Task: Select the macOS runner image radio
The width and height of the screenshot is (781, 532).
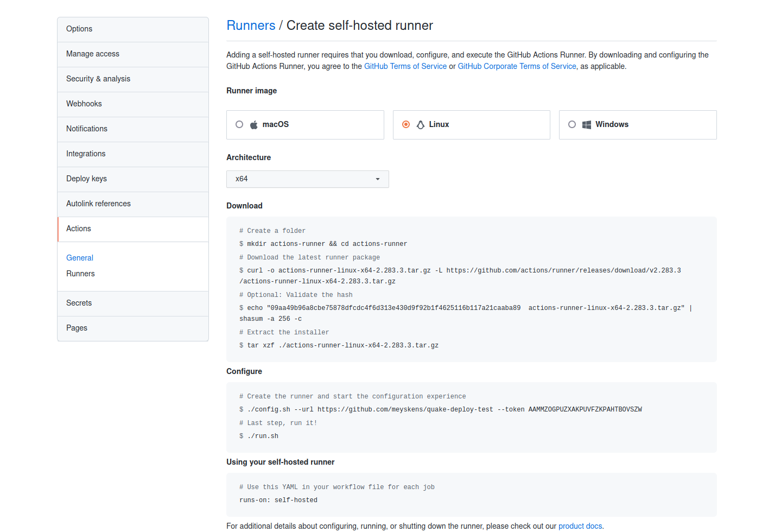Action: coord(239,124)
